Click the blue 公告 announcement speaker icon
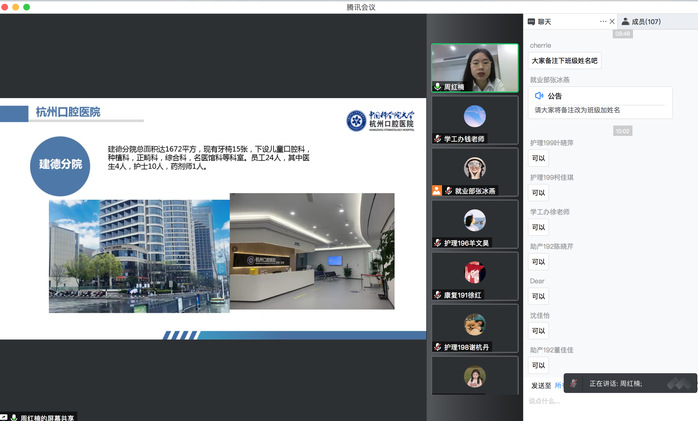 coord(539,96)
